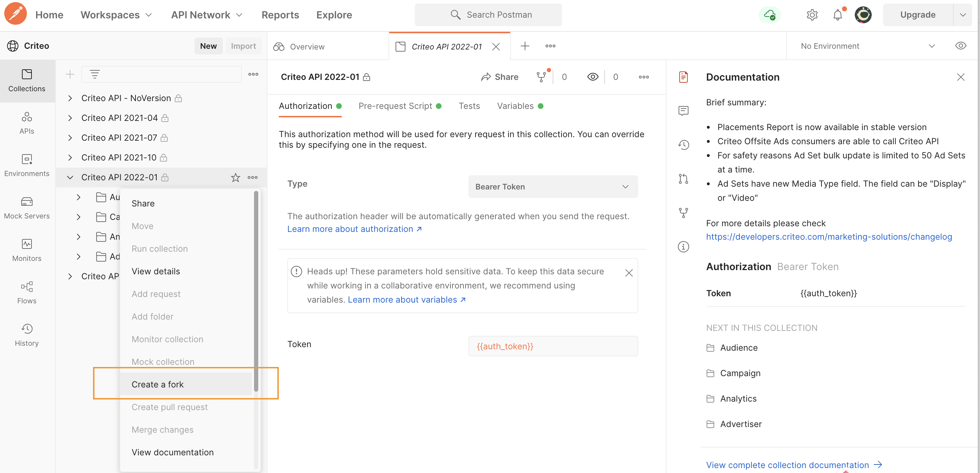Open the Forks icon in right sidebar

pos(683,212)
